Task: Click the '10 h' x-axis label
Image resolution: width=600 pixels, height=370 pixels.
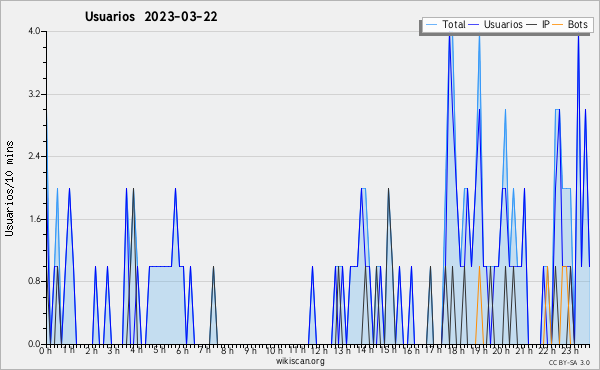Action: [x=274, y=351]
